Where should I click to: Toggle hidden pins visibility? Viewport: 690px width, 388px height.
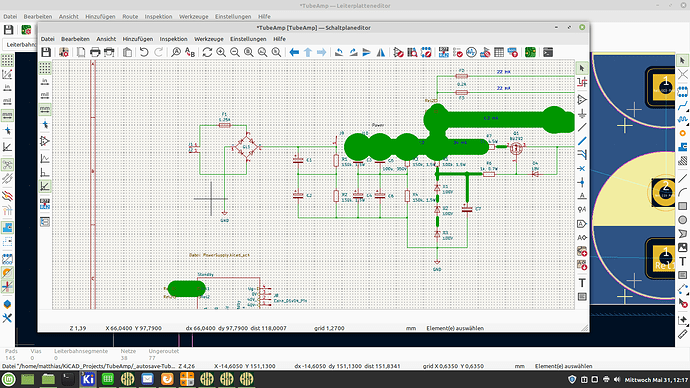[45, 141]
